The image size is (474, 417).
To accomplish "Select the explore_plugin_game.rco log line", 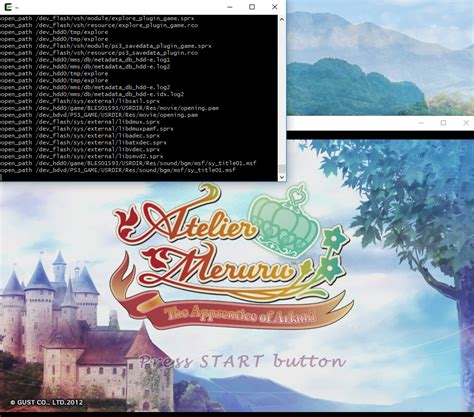I will [99, 25].
